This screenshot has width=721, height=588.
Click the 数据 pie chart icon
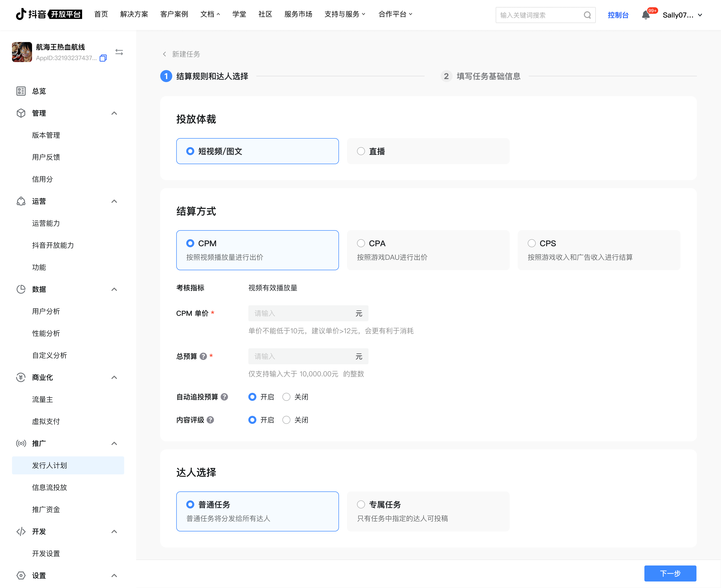(21, 289)
